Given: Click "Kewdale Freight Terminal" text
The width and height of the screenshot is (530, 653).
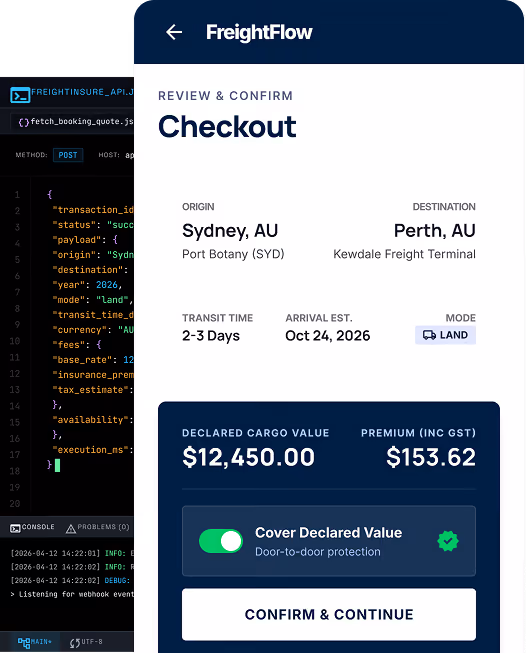Looking at the screenshot, I should pos(404,254).
